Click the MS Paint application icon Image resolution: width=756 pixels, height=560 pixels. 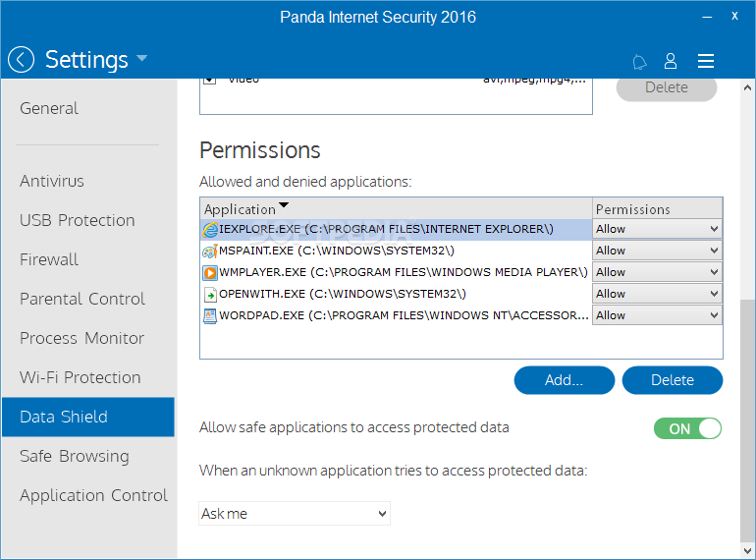pos(210,252)
